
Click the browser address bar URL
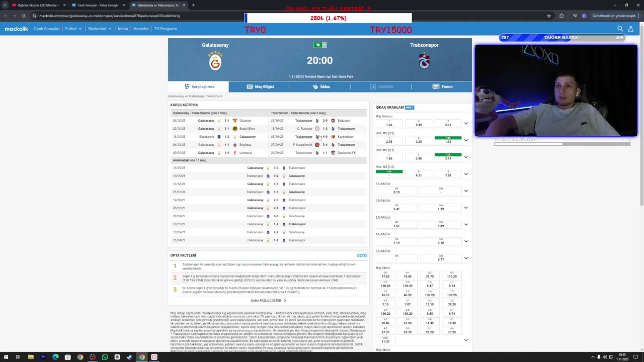tap(110, 16)
